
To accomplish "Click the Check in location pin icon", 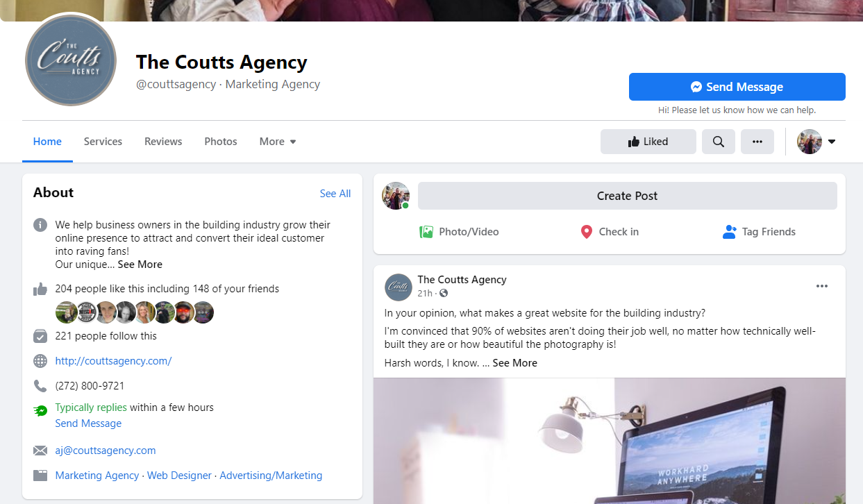I will point(587,232).
